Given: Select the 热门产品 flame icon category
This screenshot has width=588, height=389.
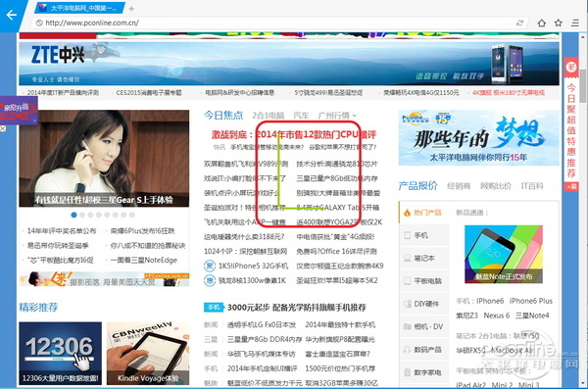Looking at the screenshot, I should point(408,213).
